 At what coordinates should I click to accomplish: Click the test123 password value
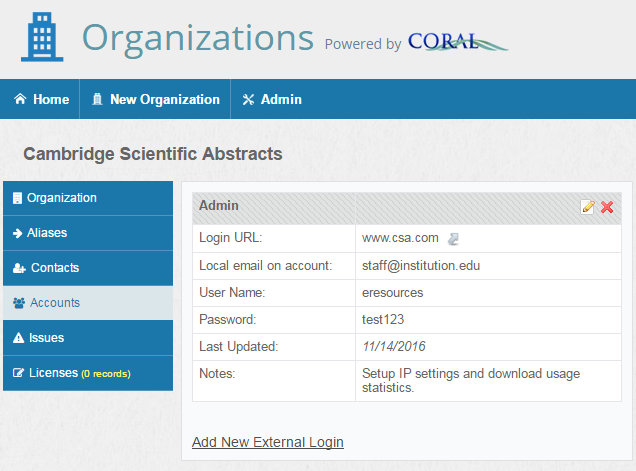pyautogui.click(x=383, y=320)
